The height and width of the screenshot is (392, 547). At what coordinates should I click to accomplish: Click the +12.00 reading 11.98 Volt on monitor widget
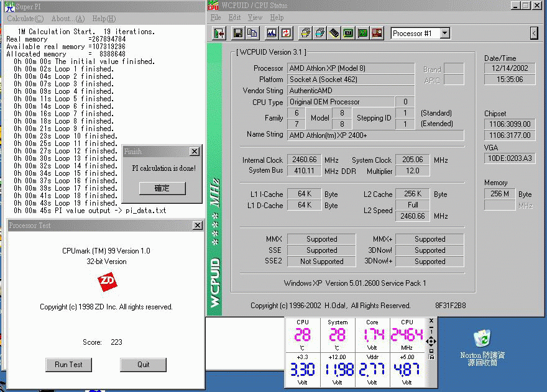click(338, 370)
